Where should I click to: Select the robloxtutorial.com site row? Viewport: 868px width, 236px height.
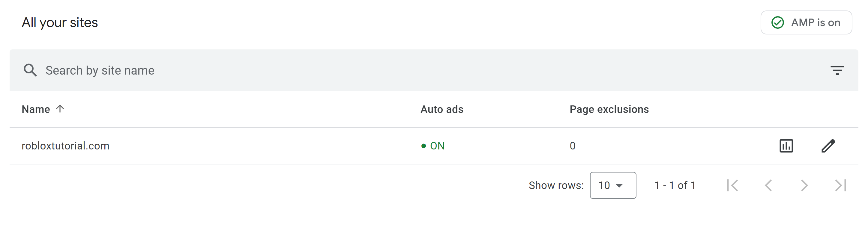click(434, 146)
